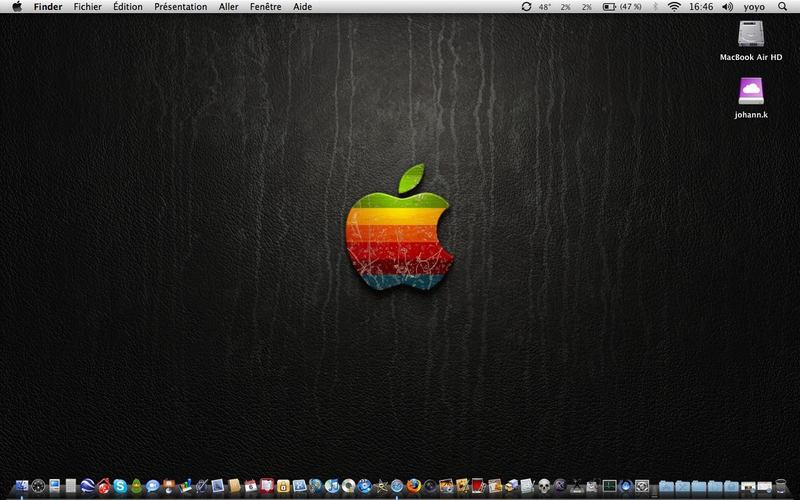Open the Fenêtre menu
800x500 pixels.
[265, 7]
